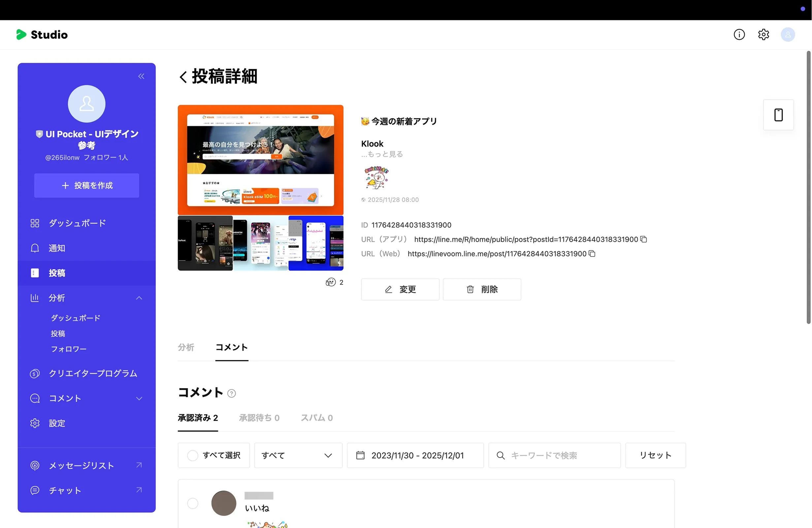Collapse the sidebar with the double-chevron icon
The height and width of the screenshot is (528, 812).
pyautogui.click(x=141, y=76)
